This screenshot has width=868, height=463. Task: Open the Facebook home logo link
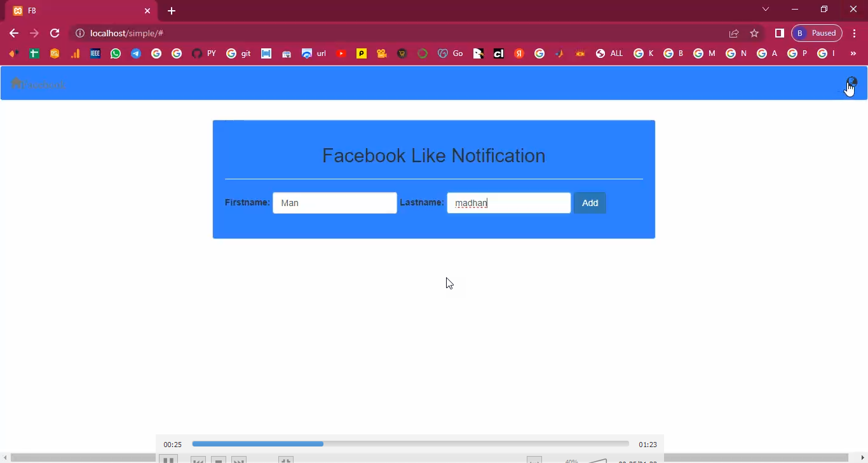pos(38,84)
